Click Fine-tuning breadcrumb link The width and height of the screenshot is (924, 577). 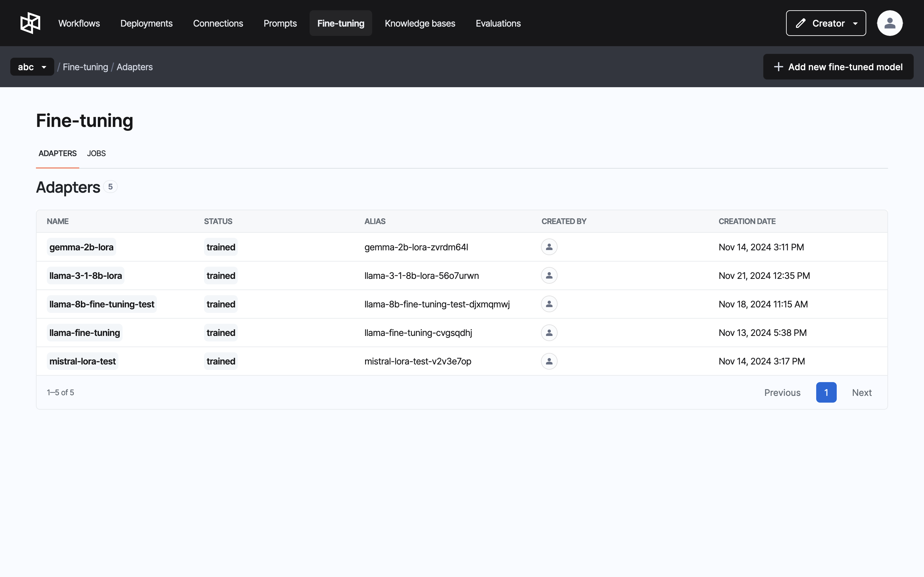(x=85, y=67)
